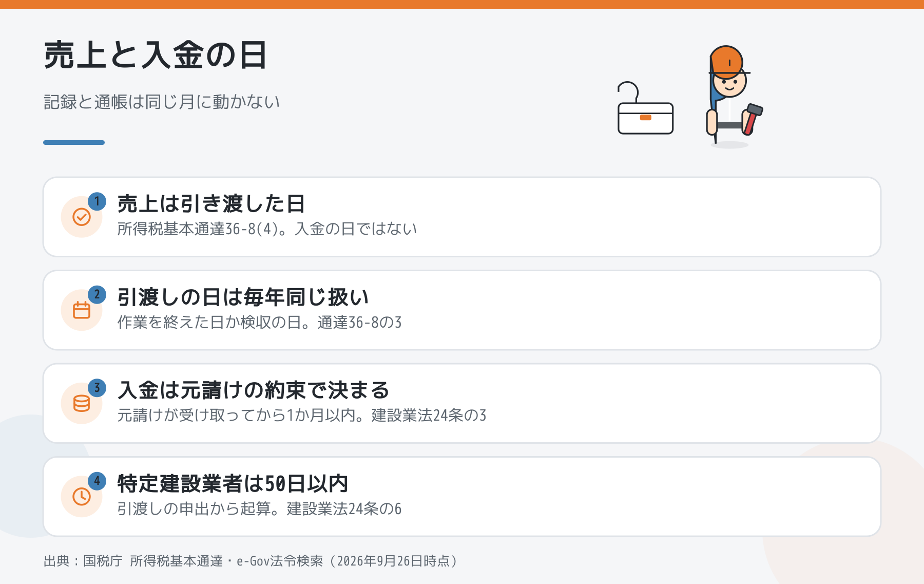Click the blue number 2 badge
This screenshot has height=584, width=924.
[x=97, y=295]
